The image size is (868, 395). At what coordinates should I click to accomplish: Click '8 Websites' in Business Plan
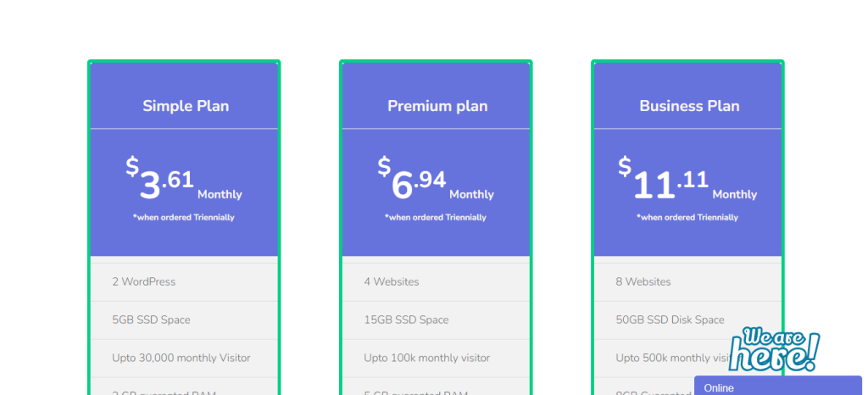pos(643,281)
